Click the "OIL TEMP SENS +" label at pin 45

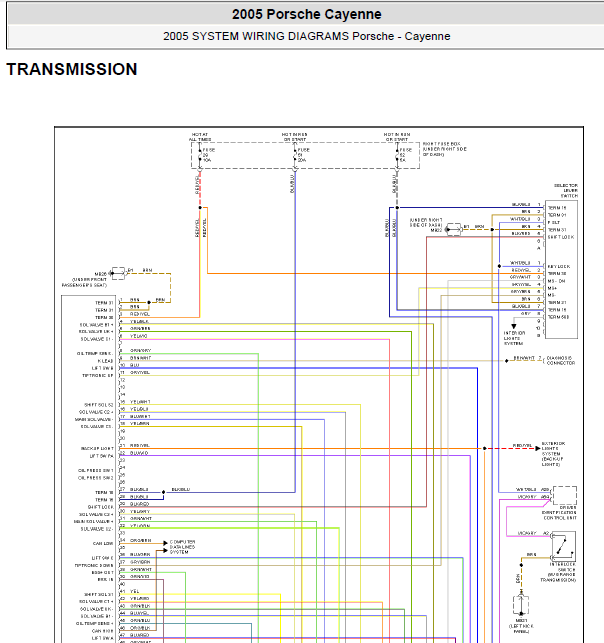tap(95, 624)
